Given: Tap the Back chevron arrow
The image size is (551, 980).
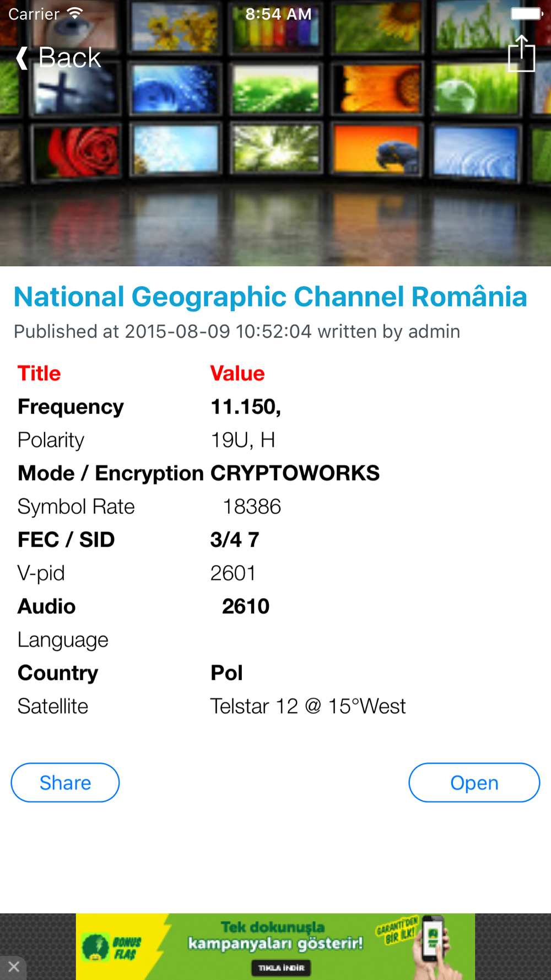Looking at the screenshot, I should (x=22, y=58).
